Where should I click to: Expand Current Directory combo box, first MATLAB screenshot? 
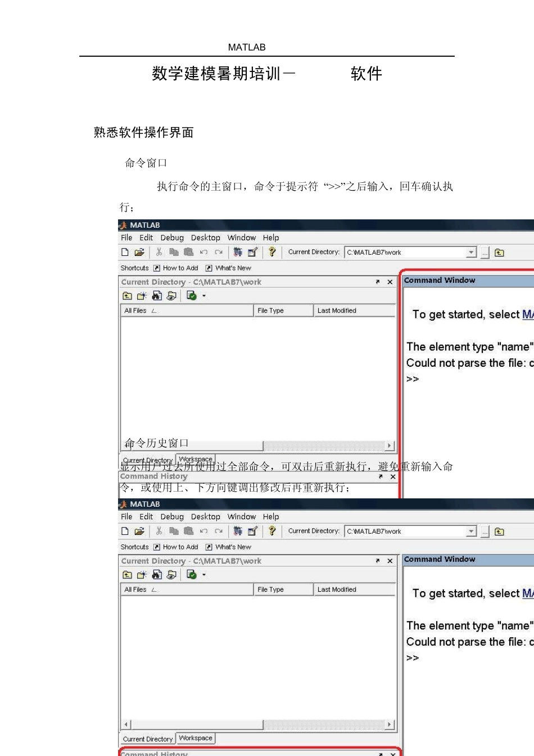coord(472,253)
